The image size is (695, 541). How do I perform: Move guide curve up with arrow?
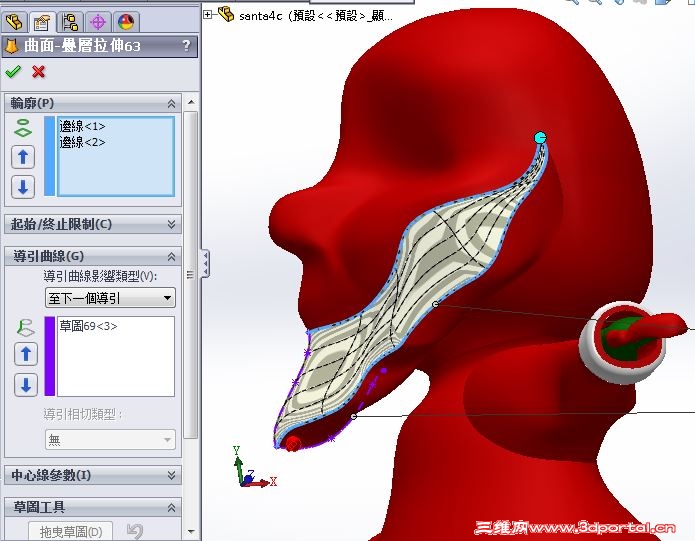pyautogui.click(x=26, y=354)
